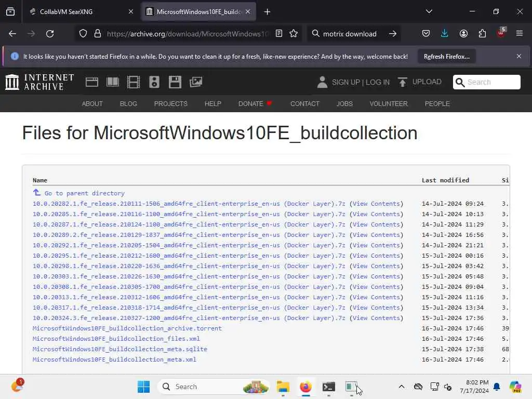Click the Refresh Firefox button

click(446, 56)
